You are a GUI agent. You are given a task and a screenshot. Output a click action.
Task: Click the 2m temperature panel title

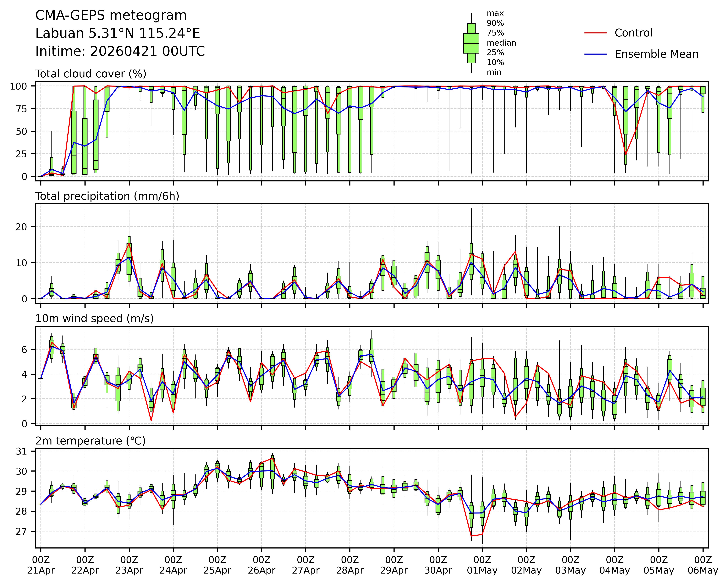click(x=91, y=441)
